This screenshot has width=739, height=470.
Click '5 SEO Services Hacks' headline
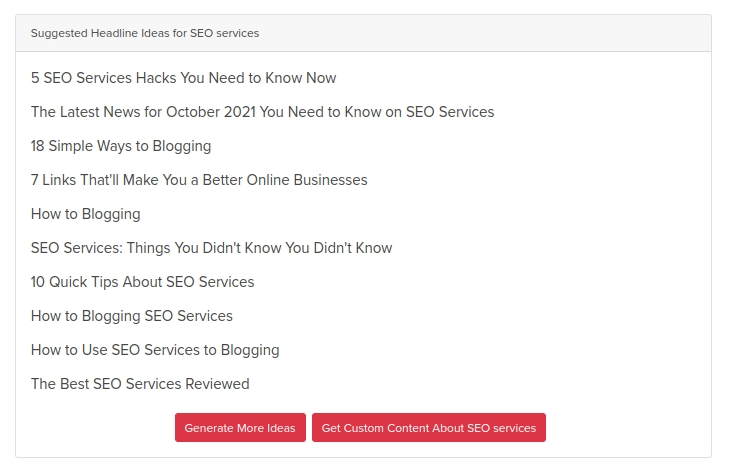(183, 78)
